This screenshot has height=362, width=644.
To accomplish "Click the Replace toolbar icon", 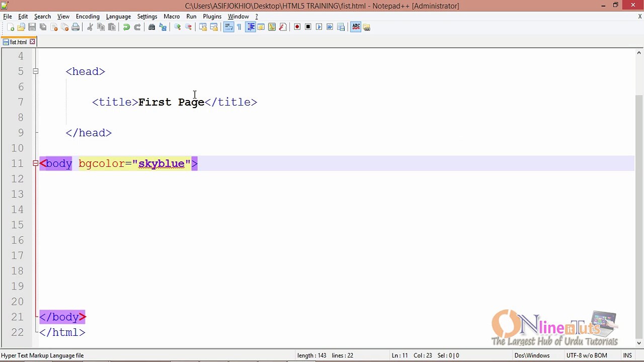I will coord(163,27).
